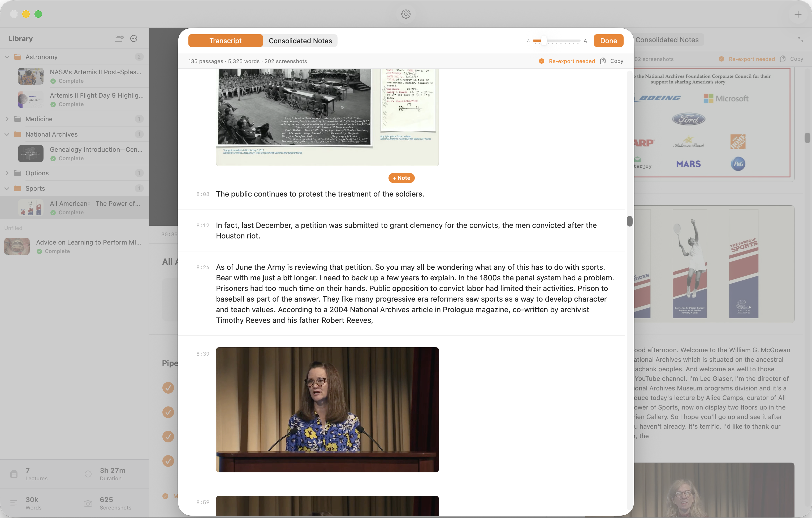Viewport: 812px width, 518px height.
Task: Click the Power of Sports banners screenshot
Action: [714, 264]
